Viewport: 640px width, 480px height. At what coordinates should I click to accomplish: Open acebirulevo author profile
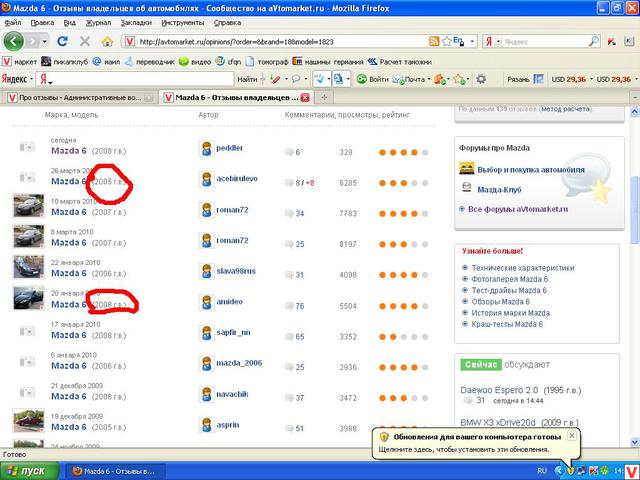pos(237,178)
